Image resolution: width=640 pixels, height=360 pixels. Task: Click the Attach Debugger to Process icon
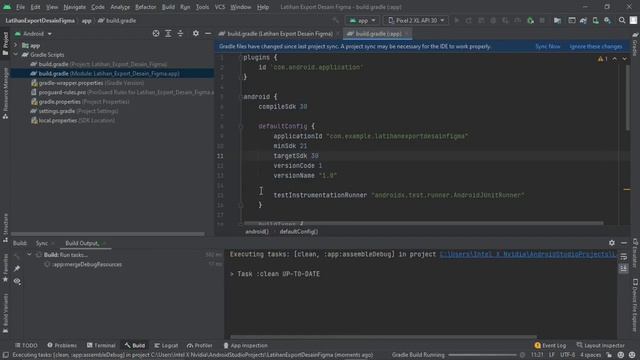(530, 20)
